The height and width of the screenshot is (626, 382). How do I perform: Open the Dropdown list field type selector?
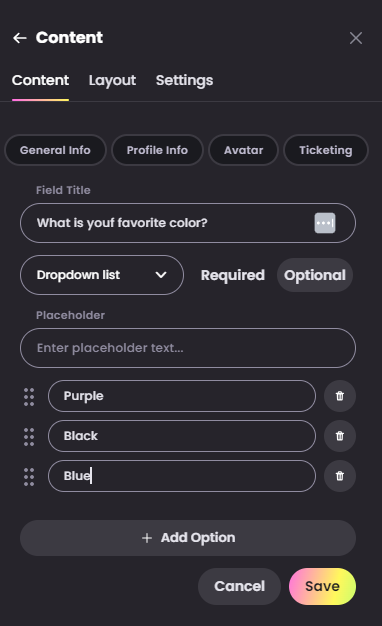point(102,275)
